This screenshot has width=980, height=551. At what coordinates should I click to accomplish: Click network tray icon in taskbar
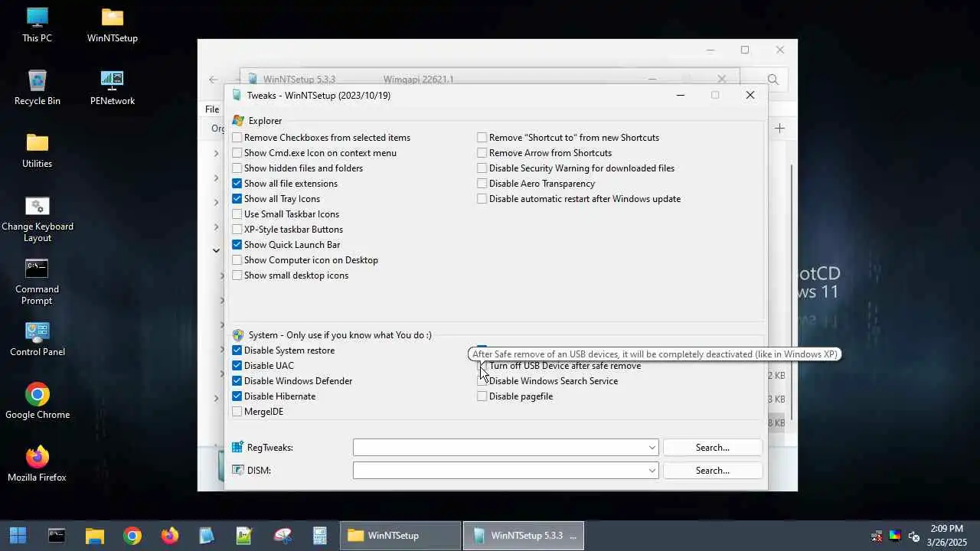[877, 536]
